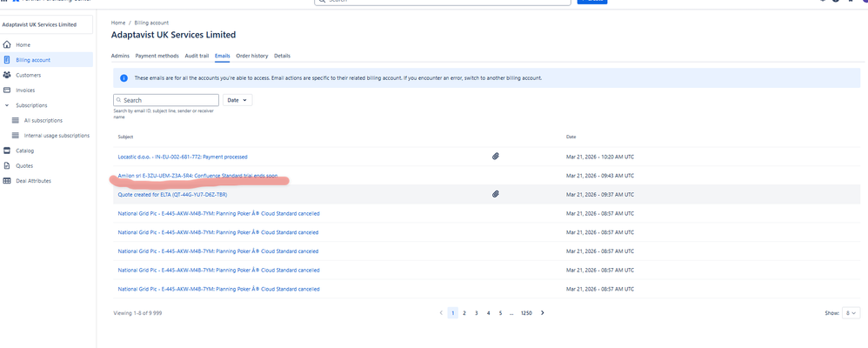This screenshot has height=348, width=868.
Task: Click the blue info icon in banner
Action: click(124, 78)
